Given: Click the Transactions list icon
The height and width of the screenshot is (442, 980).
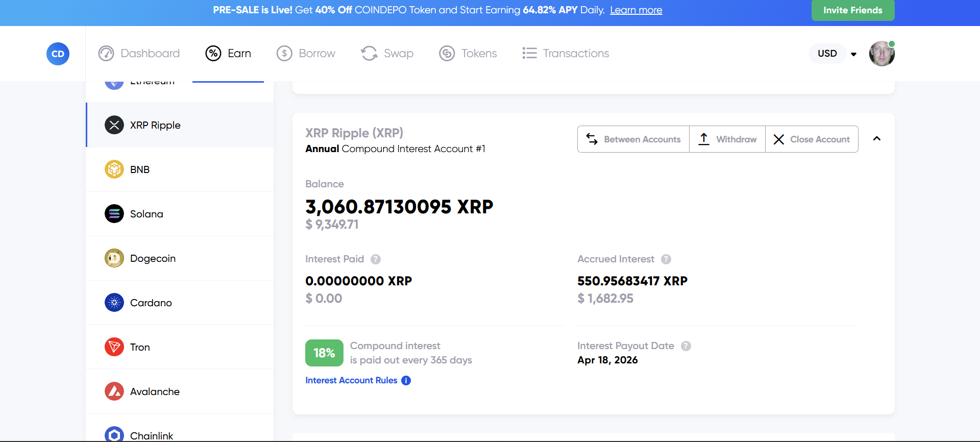Looking at the screenshot, I should pyautogui.click(x=529, y=53).
